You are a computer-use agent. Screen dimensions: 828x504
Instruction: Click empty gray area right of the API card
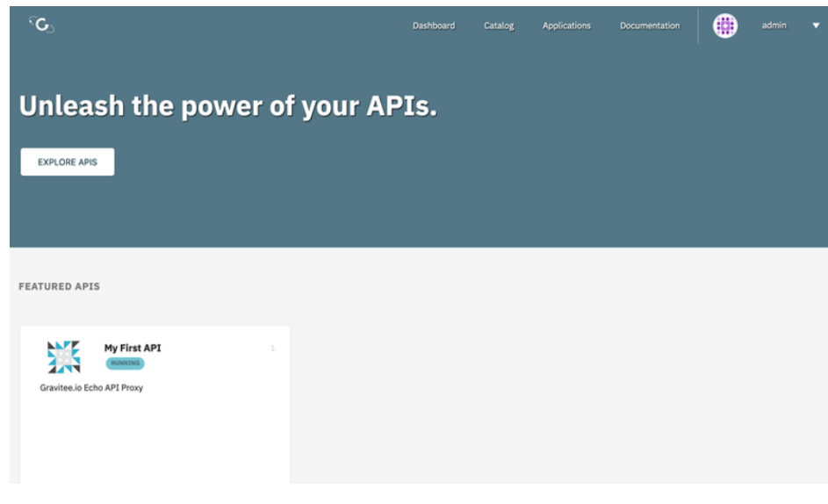(553, 395)
